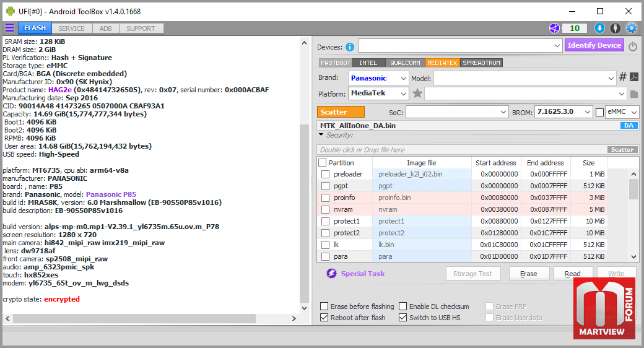Open the SoC dropdown
Viewport: 644px width, 348px height.
click(458, 111)
